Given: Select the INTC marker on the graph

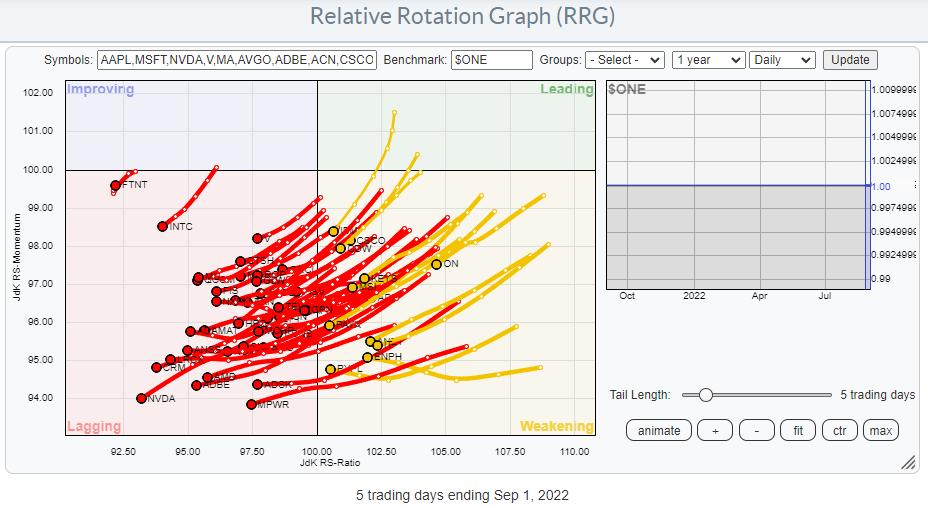Looking at the screenshot, I should tap(162, 226).
